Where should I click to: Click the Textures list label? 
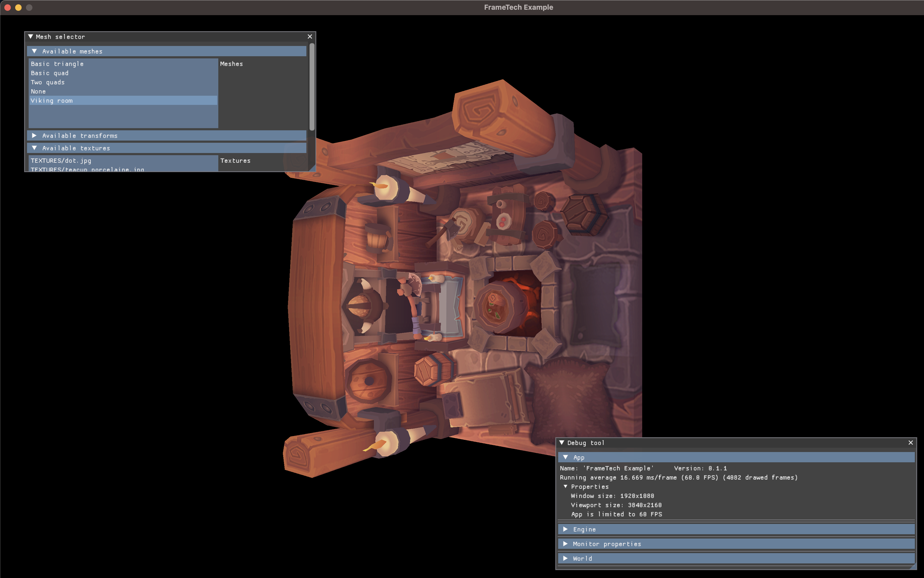tap(235, 161)
